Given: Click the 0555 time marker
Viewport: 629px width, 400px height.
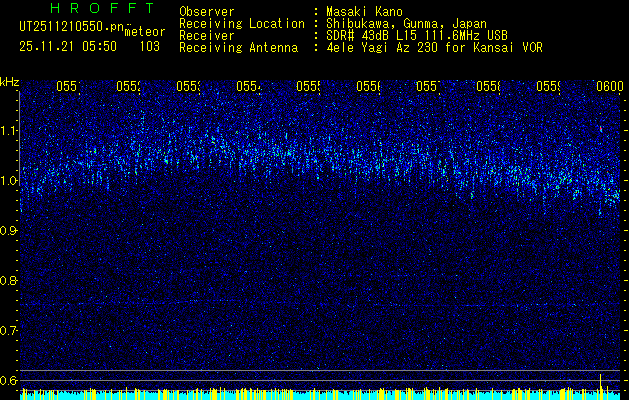Looking at the screenshot, I should (308, 86).
